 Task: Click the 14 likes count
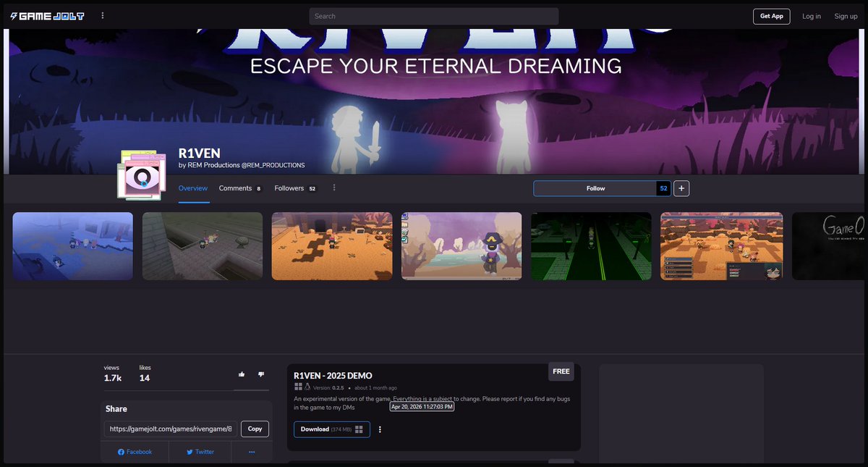tap(145, 378)
